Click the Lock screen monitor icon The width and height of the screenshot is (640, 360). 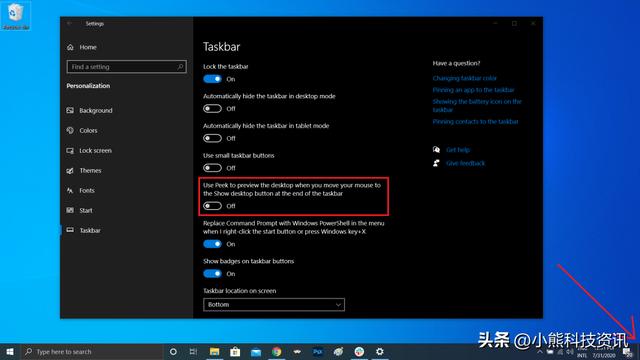coord(70,151)
